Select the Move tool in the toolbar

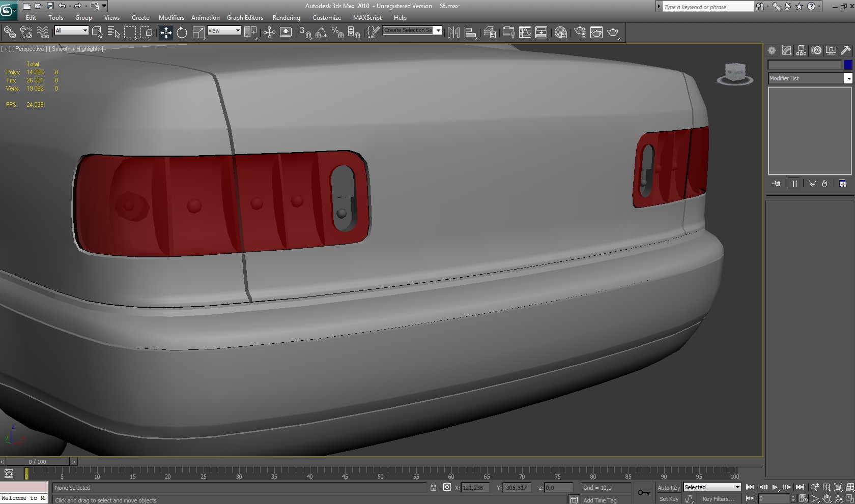(x=166, y=33)
